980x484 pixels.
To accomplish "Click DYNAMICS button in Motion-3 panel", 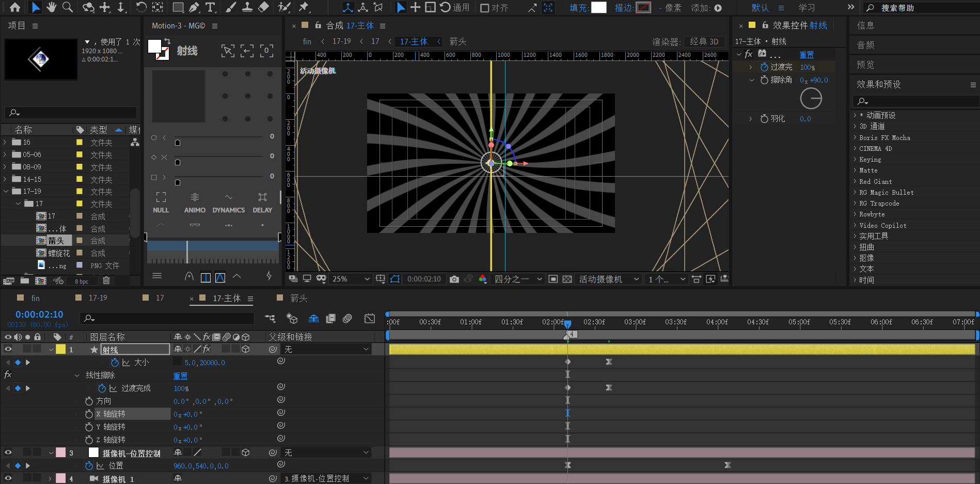I will coord(229,203).
